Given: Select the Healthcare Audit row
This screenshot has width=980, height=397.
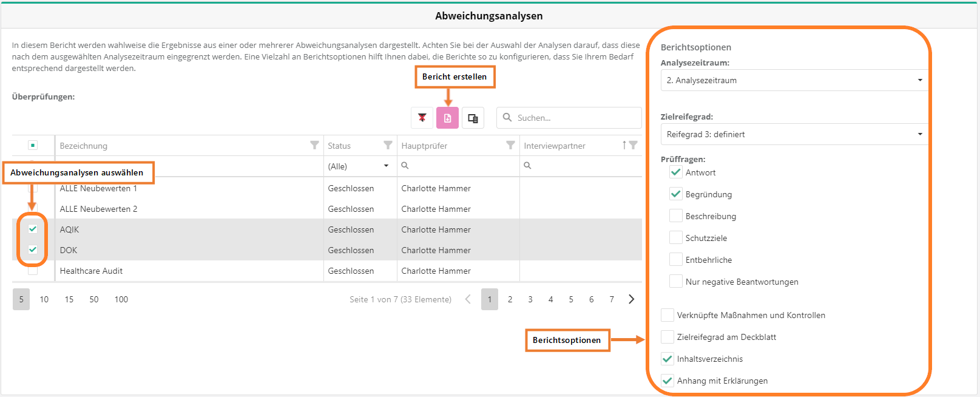Looking at the screenshot, I should (x=92, y=271).
